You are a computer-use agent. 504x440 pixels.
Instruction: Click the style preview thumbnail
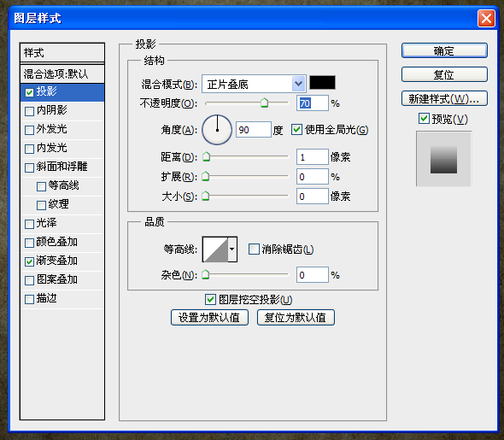click(x=443, y=159)
